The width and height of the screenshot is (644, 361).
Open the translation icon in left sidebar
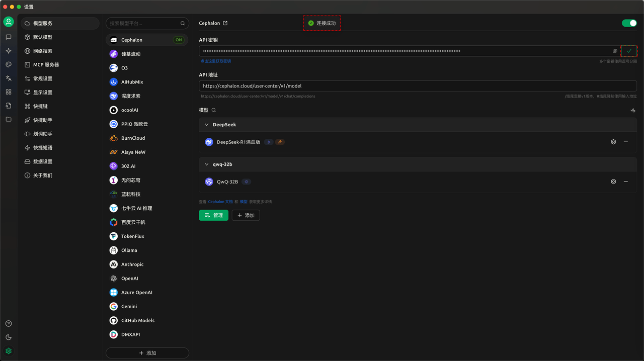point(9,78)
